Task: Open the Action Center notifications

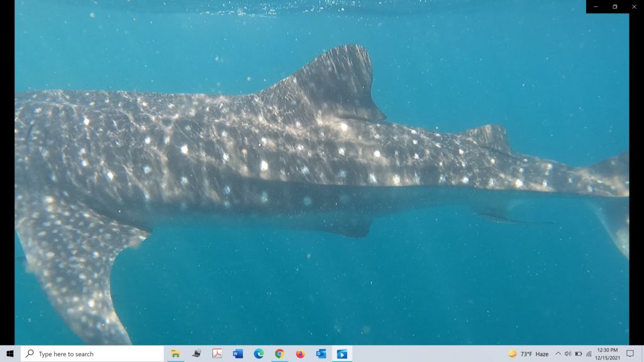Action: [x=630, y=354]
